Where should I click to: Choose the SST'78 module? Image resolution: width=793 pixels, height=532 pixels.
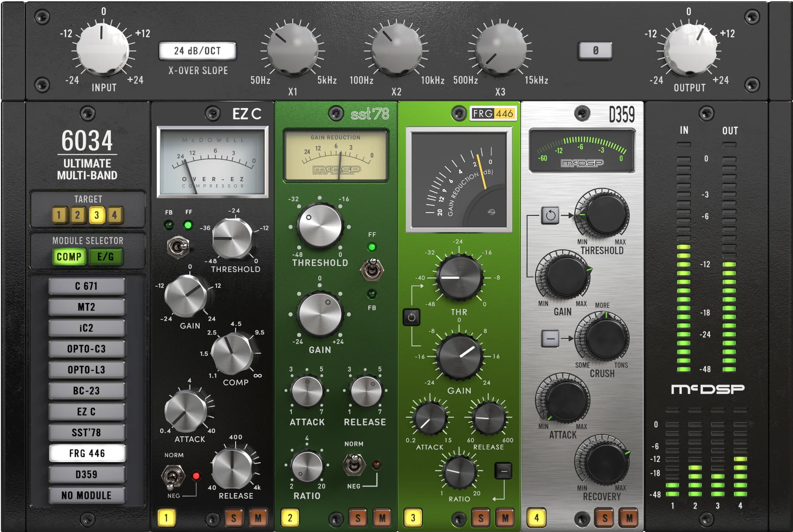click(x=87, y=432)
